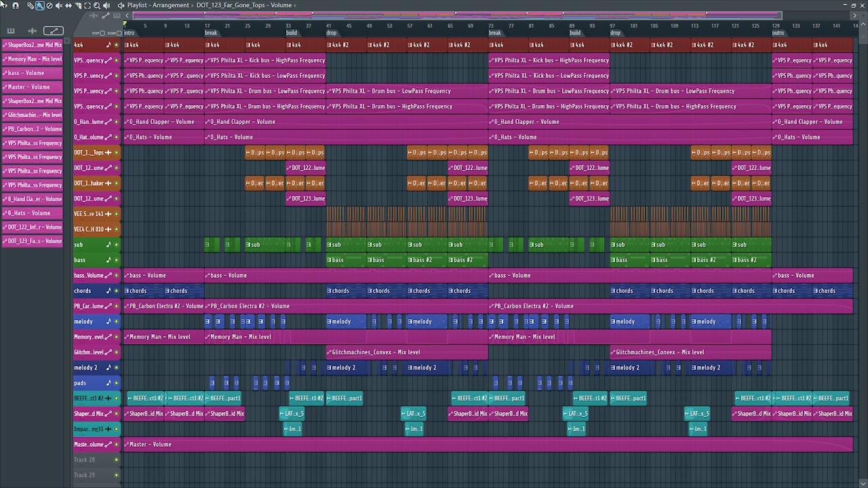This screenshot has height=488, width=868.
Task: Switch picker to the automation clips tab
Action: 54,30
